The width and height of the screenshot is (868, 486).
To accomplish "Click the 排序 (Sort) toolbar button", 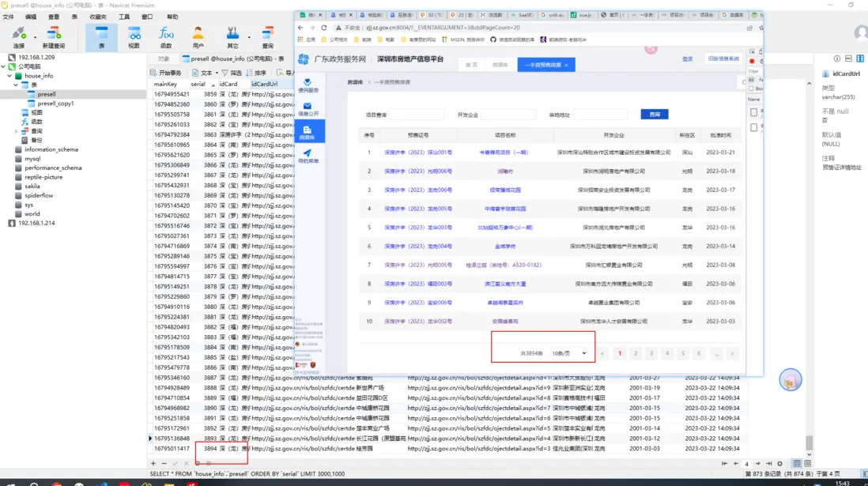I will coord(255,73).
